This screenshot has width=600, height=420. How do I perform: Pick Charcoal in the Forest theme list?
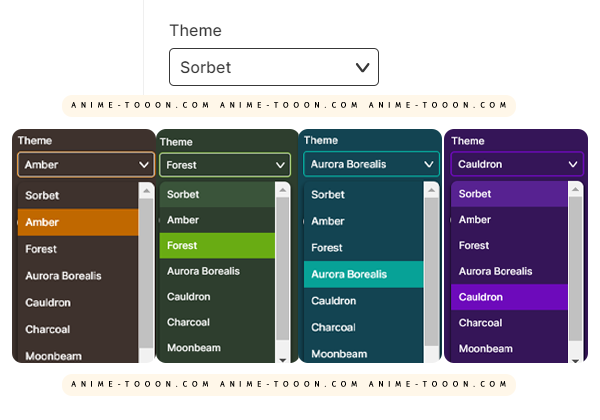(217, 322)
